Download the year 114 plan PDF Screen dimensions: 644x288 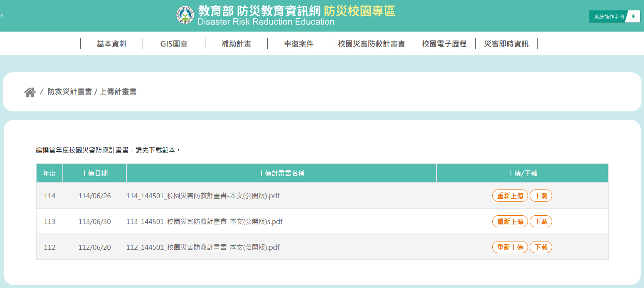[x=540, y=196]
